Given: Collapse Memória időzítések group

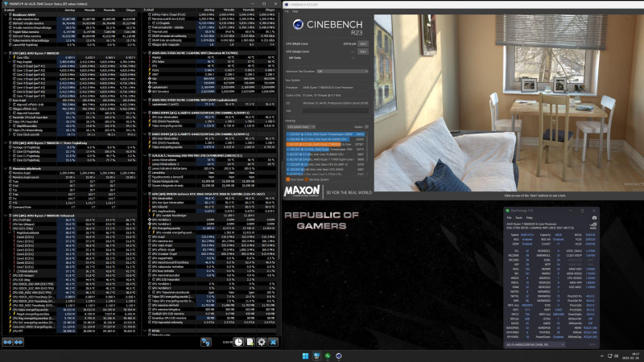Looking at the screenshot, I should pos(6,169).
